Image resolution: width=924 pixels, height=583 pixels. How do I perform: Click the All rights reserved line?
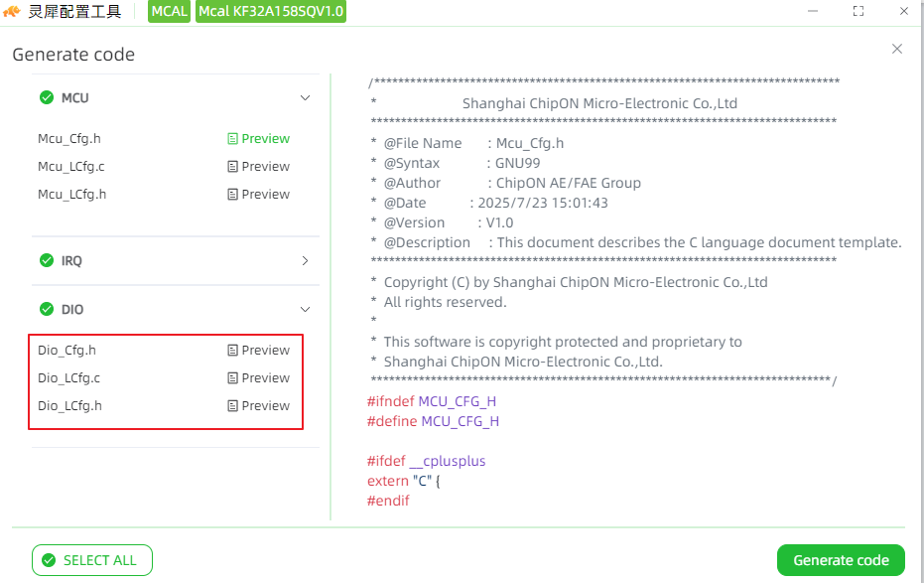pos(439,302)
